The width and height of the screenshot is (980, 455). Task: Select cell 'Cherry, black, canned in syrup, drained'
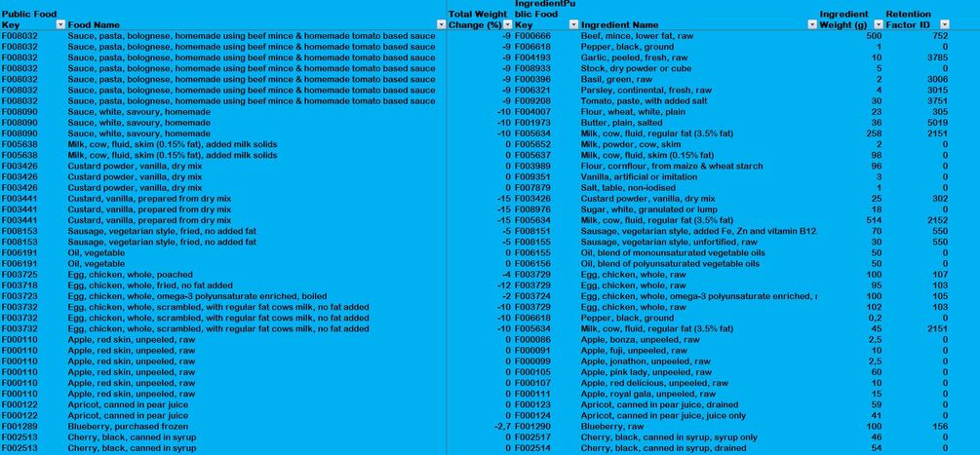[x=663, y=448]
